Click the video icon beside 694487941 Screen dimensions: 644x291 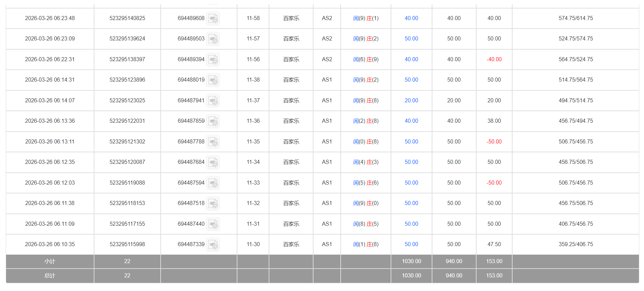213,101
